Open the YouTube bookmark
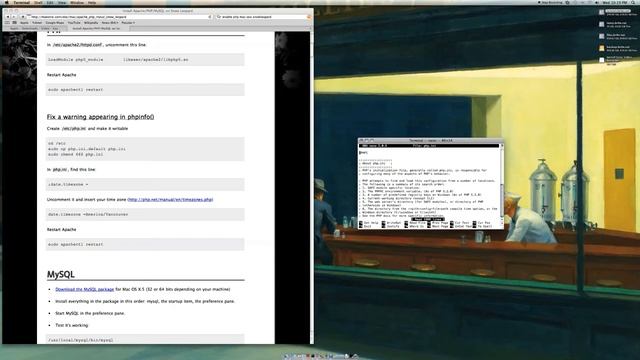Screen dimensions: 640x360 74,23
